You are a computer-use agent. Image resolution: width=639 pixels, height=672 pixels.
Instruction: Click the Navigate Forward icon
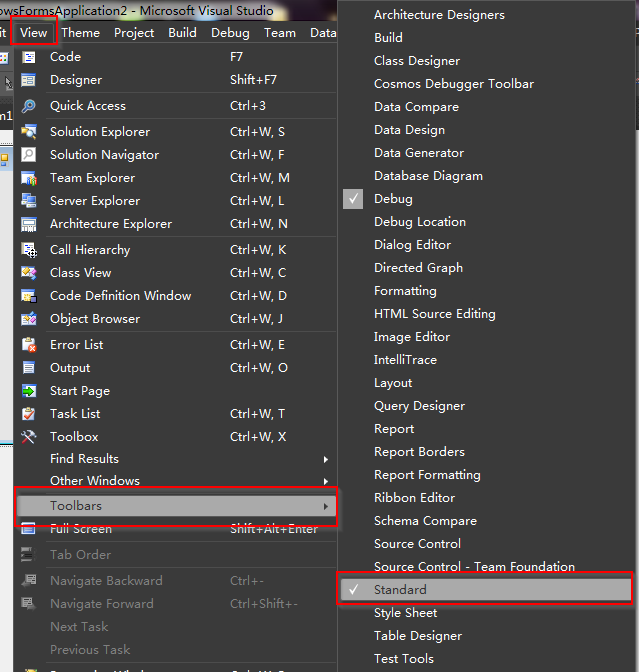point(29,604)
